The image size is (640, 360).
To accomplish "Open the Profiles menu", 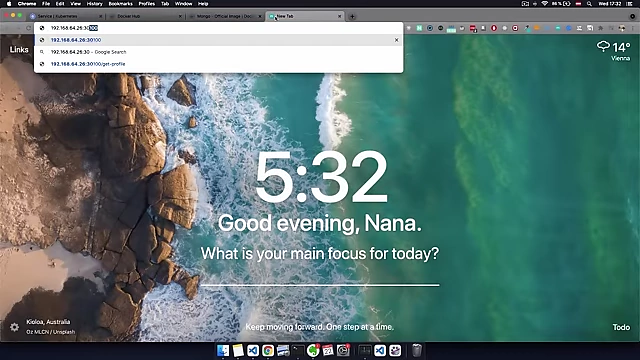I will [147, 4].
